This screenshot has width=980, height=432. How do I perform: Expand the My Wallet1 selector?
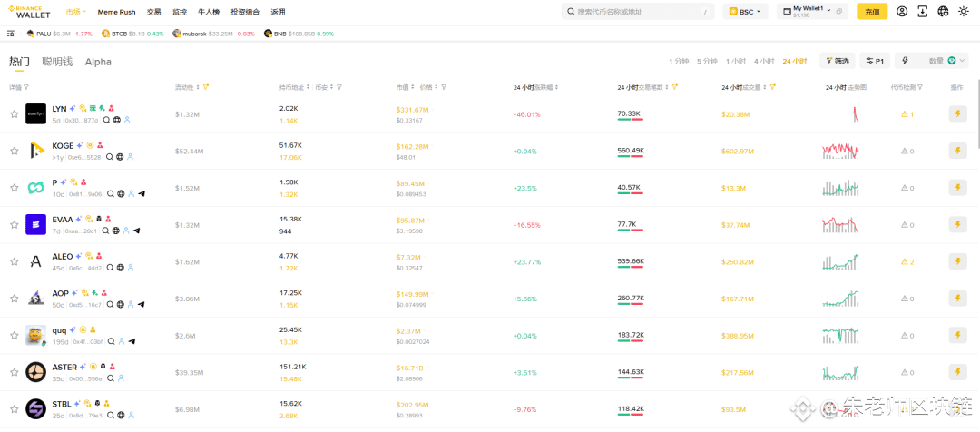pyautogui.click(x=812, y=11)
